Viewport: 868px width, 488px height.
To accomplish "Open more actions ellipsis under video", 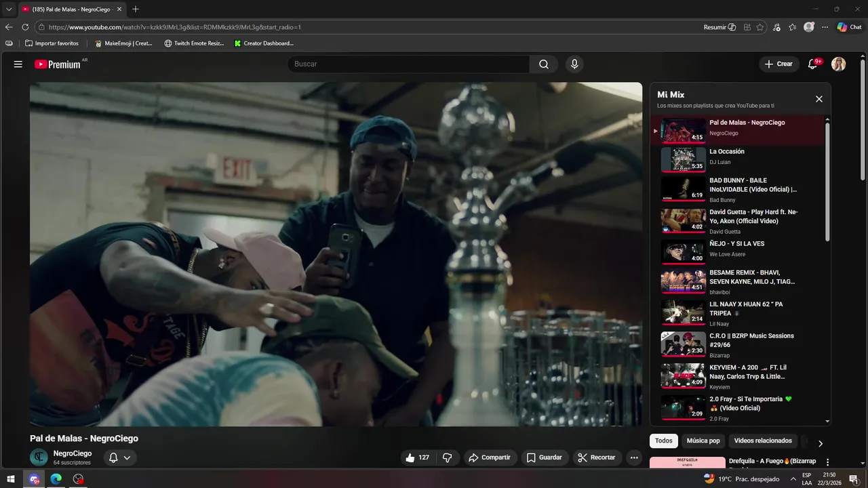I will tap(634, 457).
